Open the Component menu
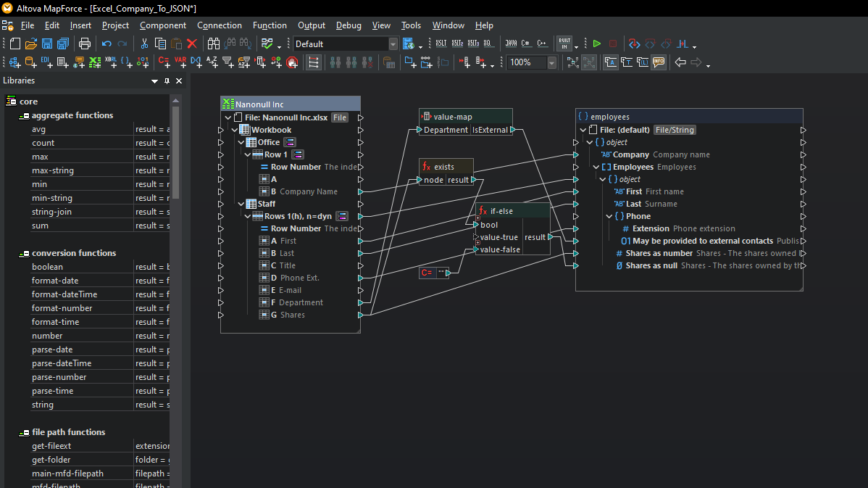868x488 pixels. point(163,25)
